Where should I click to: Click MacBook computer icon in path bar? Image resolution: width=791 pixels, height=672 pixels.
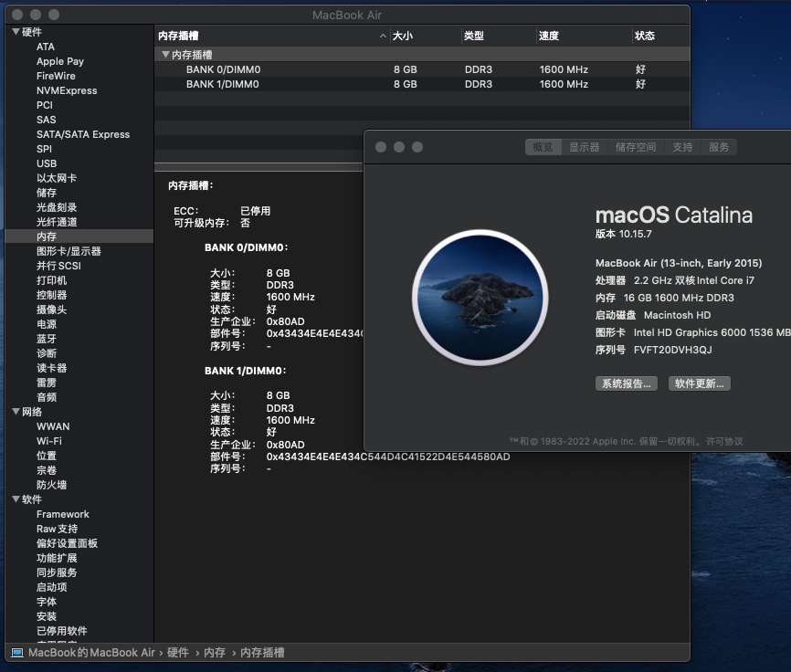[x=17, y=653]
